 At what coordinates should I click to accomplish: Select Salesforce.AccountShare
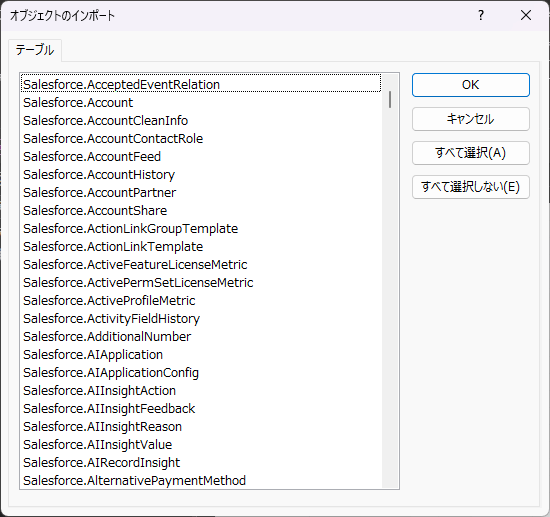[201, 211]
